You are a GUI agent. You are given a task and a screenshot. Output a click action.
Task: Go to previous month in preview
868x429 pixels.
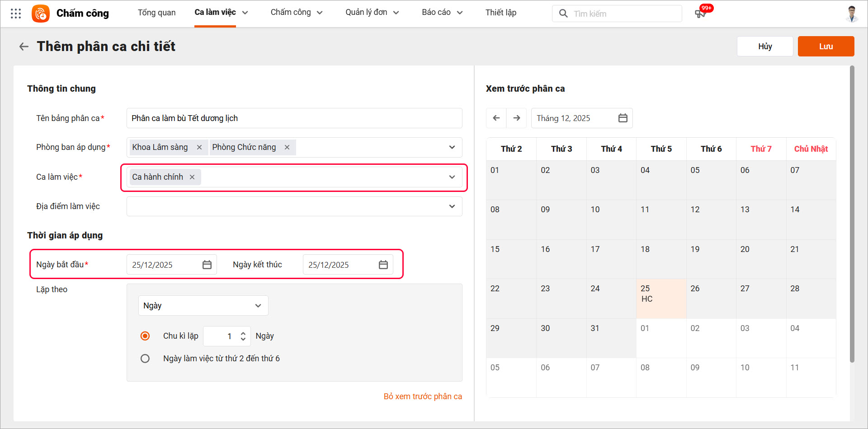496,118
